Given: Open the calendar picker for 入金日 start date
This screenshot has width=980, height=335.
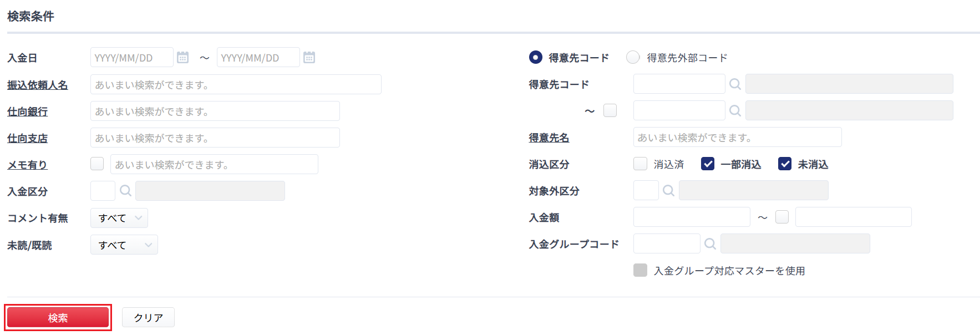Looking at the screenshot, I should [182, 57].
